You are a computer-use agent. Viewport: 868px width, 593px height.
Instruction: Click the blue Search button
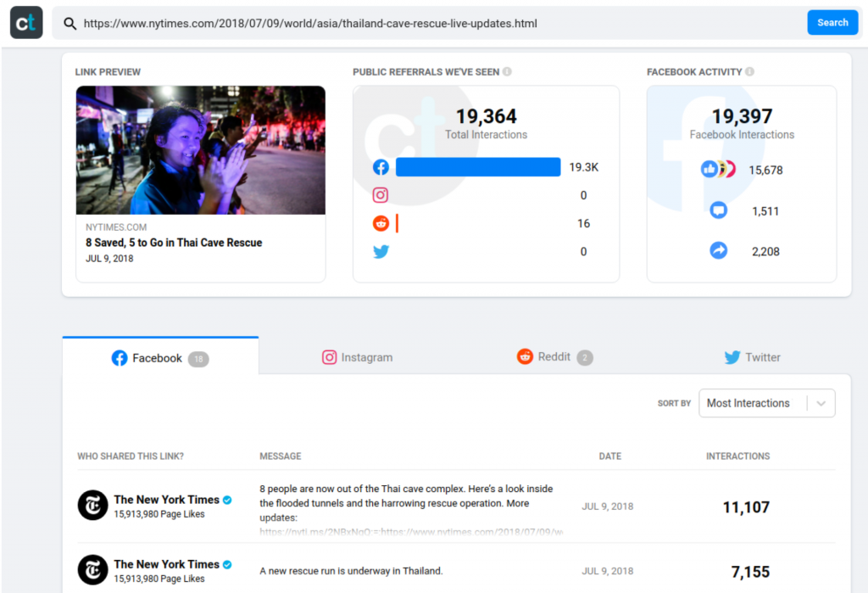832,23
